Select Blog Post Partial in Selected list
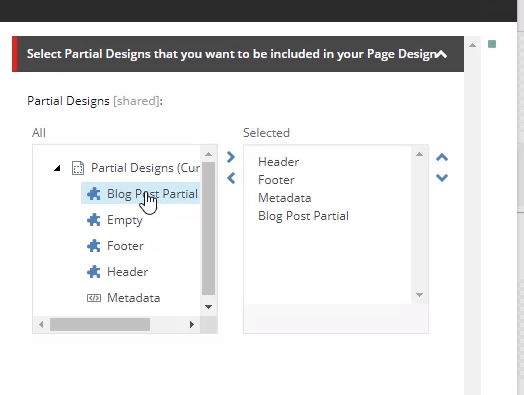Image resolution: width=524 pixels, height=395 pixels. [x=303, y=216]
